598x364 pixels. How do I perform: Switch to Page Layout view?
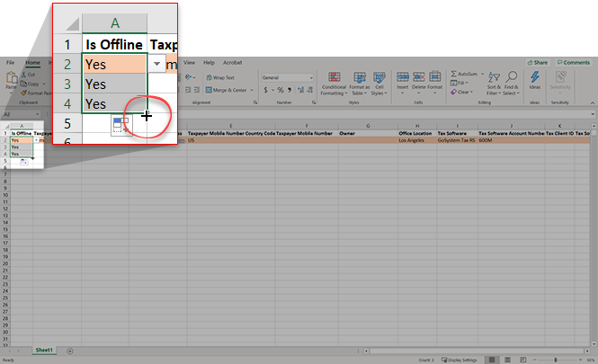coord(507,360)
